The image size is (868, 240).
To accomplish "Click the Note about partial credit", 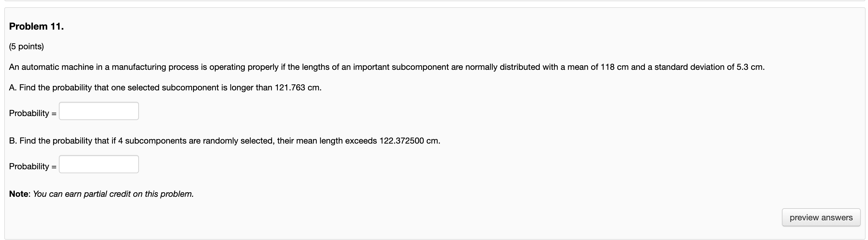I will [101, 194].
